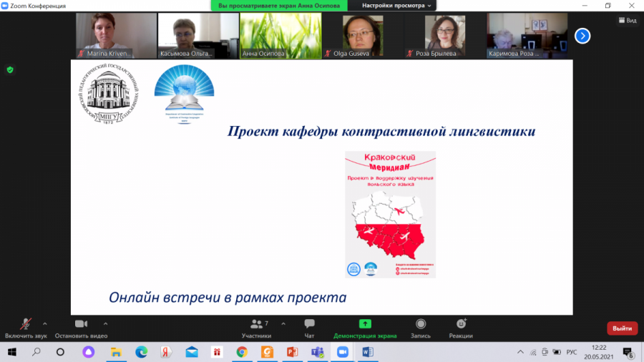644x362 pixels.
Task: Select Анна Осипова video thumbnail
Action: coord(280,35)
